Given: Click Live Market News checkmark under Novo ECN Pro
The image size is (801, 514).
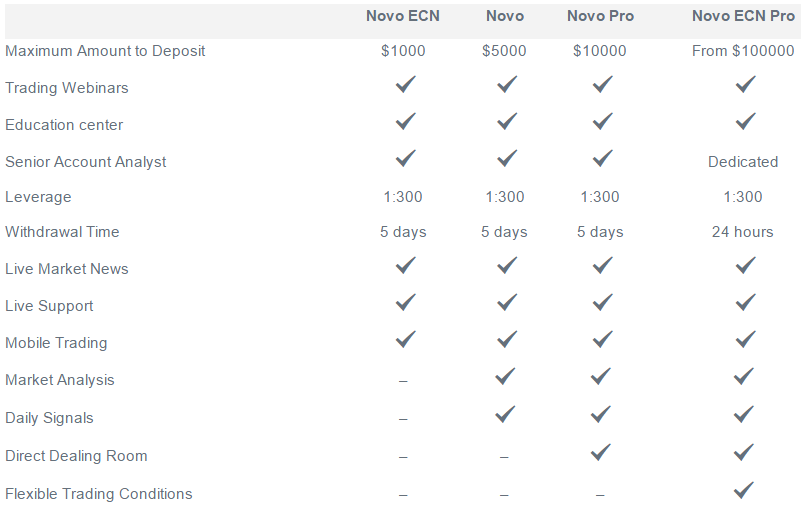Looking at the screenshot, I should (x=745, y=266).
